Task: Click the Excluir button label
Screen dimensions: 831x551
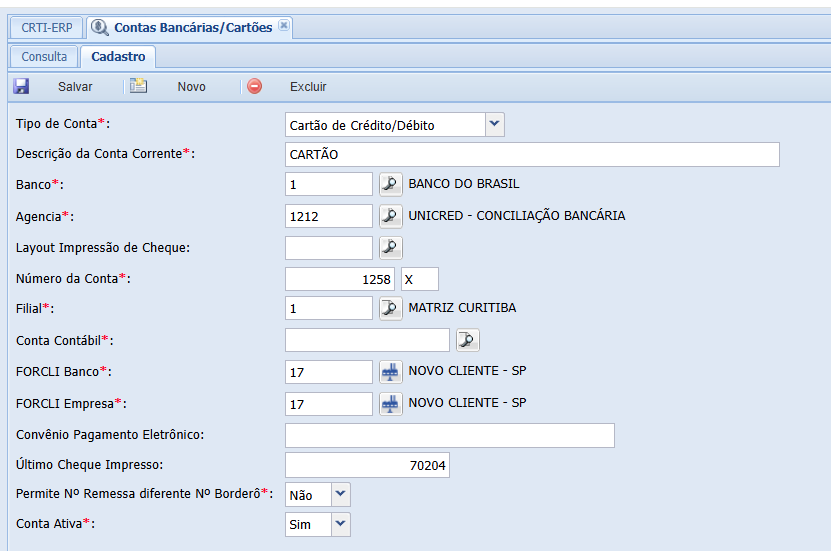Action: pyautogui.click(x=308, y=87)
